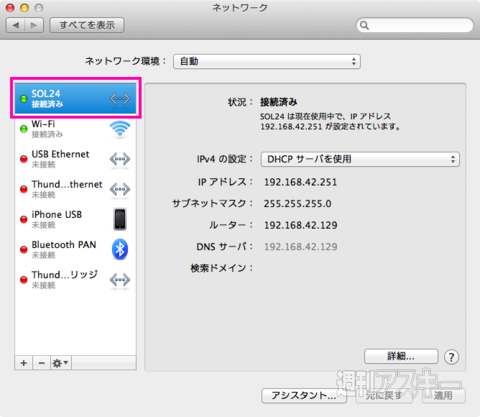This screenshot has height=417, width=480.
Task: Remove the selected service with the minus button
Action: click(x=42, y=363)
